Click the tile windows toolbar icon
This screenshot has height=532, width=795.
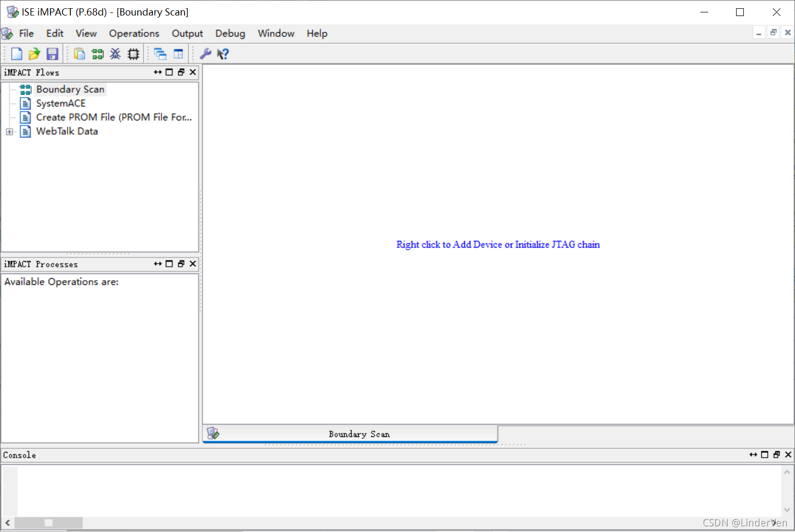pos(178,54)
